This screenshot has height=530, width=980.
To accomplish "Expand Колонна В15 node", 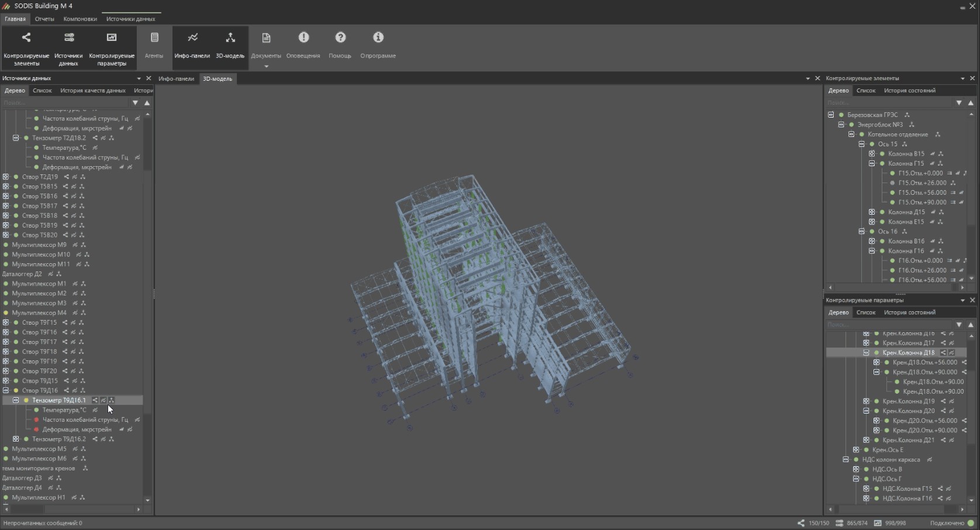I will click(872, 154).
